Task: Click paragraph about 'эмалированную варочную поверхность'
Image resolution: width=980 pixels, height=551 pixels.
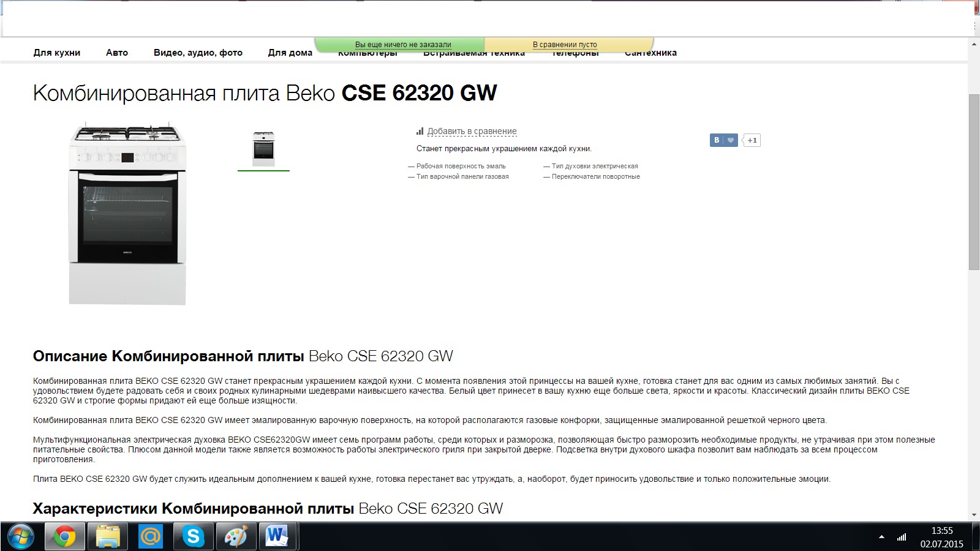Action: tap(430, 420)
